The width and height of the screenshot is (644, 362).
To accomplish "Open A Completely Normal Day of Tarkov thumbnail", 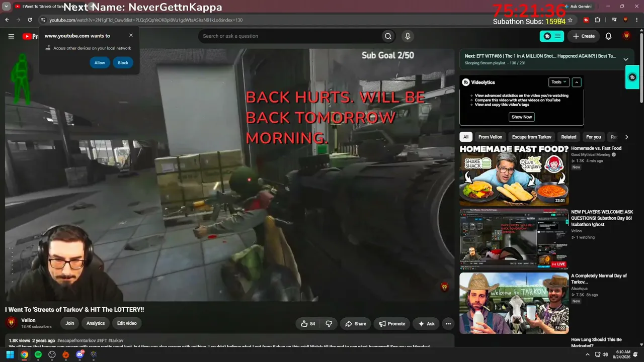I will tap(514, 303).
